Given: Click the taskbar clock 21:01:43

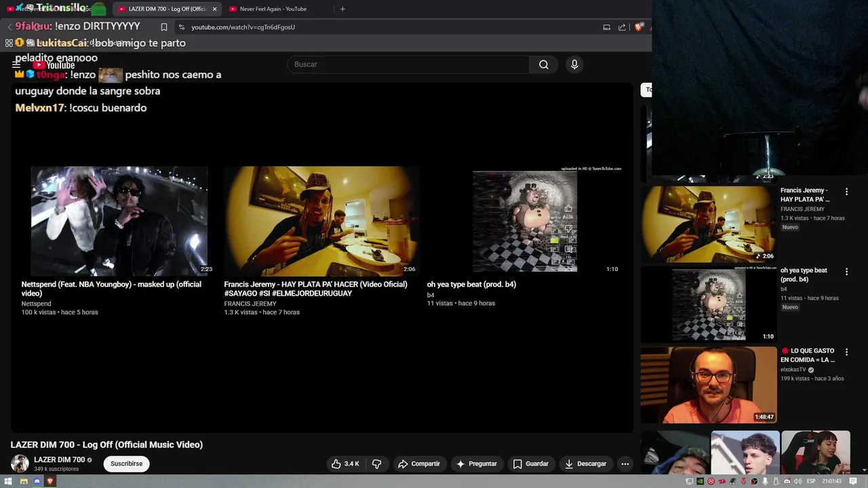Looking at the screenshot, I should coord(831,481).
